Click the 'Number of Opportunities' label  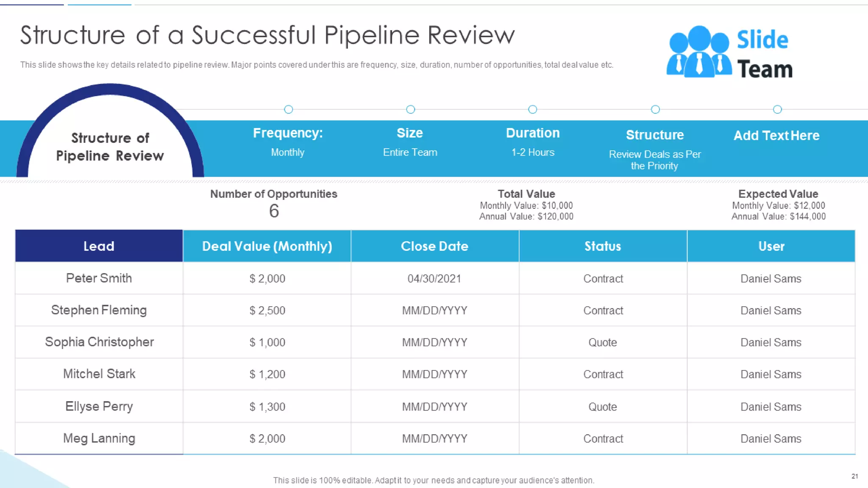(274, 194)
